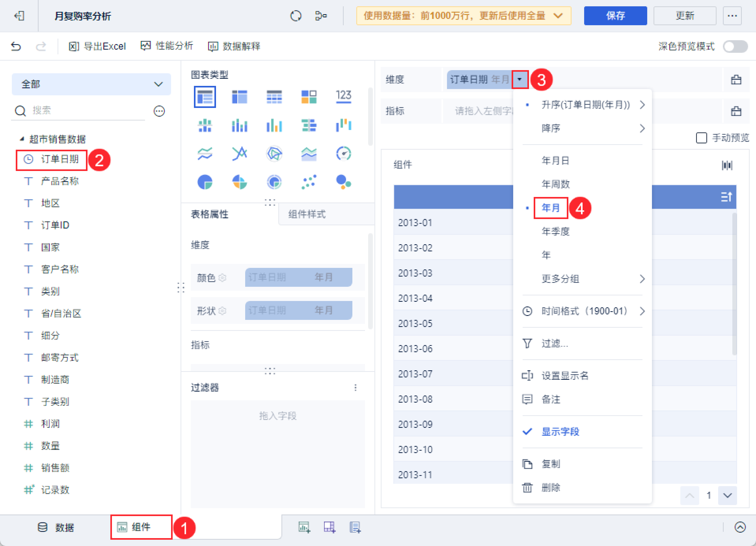Toggle dark preview mode switch

point(735,46)
